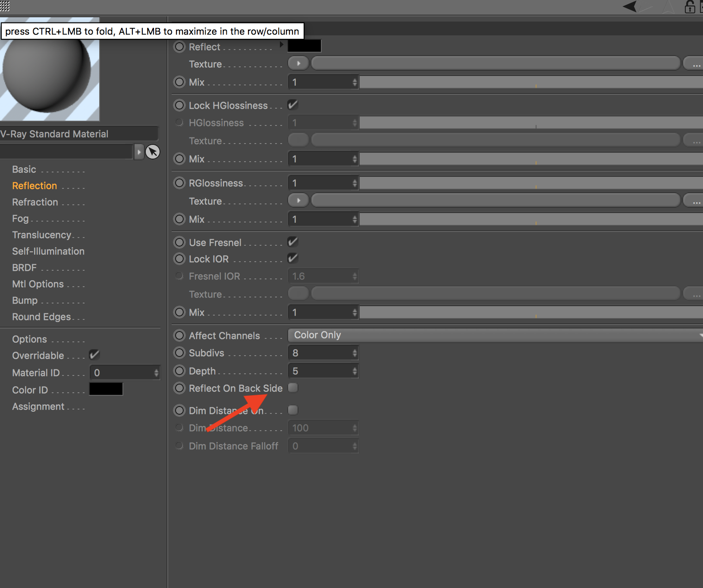Toggle the Lock IOR checkbox
The width and height of the screenshot is (703, 588).
[x=293, y=258]
